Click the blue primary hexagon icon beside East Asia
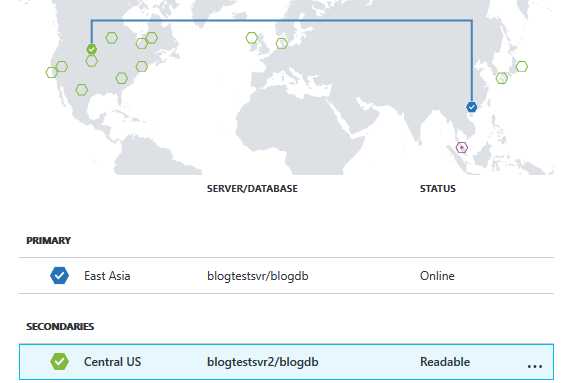 59,276
